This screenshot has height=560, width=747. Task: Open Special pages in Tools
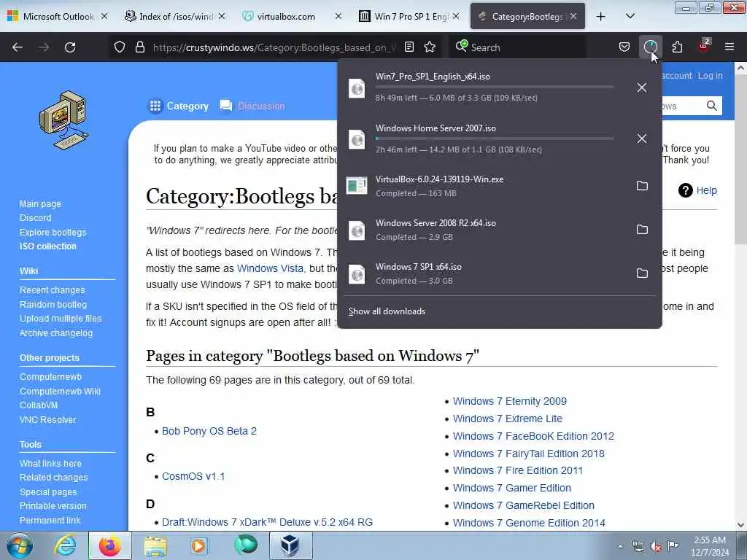pos(48,492)
